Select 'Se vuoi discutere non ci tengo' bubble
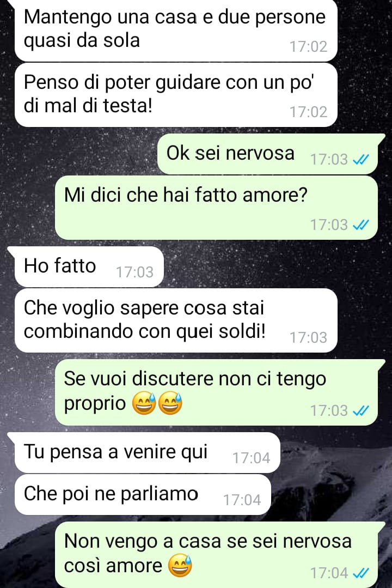 (x=219, y=392)
